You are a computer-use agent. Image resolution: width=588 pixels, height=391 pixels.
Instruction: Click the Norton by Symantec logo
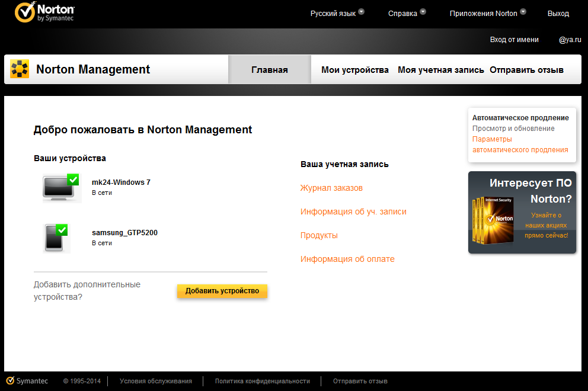[44, 12]
